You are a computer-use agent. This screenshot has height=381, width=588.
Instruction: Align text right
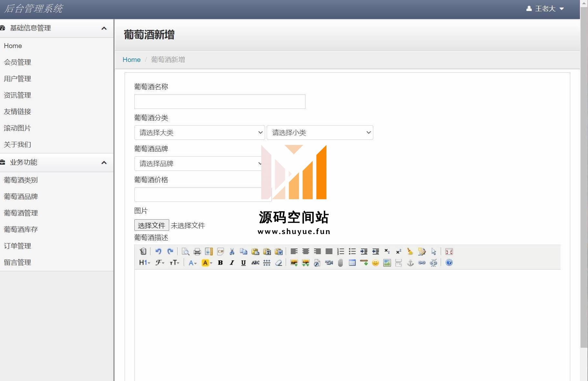(317, 252)
